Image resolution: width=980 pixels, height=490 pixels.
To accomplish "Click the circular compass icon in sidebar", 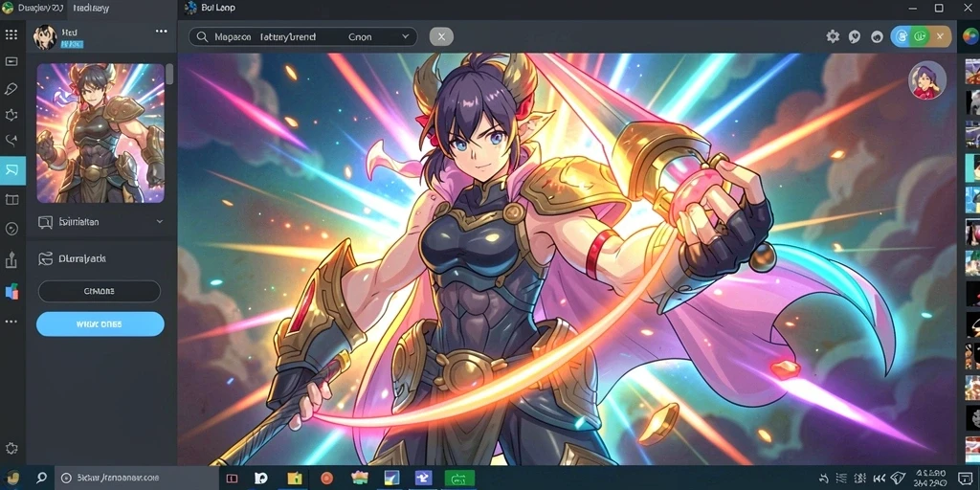I will point(11,229).
